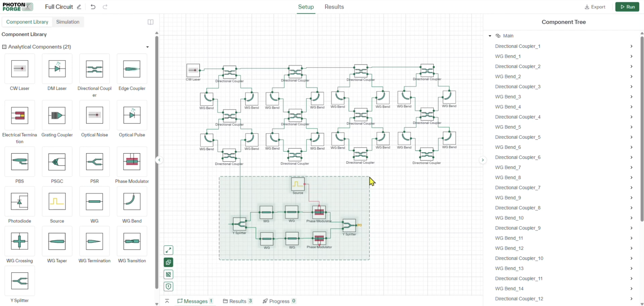Click the Run button
The height and width of the screenshot is (306, 644).
[627, 7]
